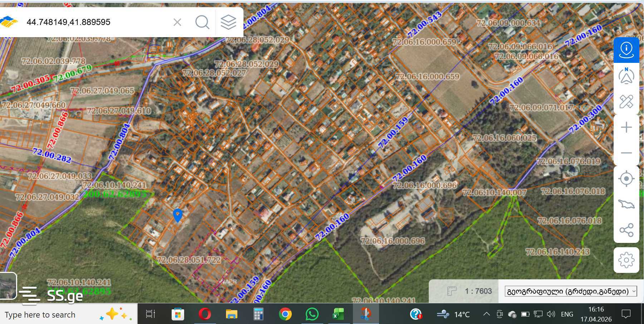Click parcel label 72.06.10.140.007

click(x=494, y=193)
